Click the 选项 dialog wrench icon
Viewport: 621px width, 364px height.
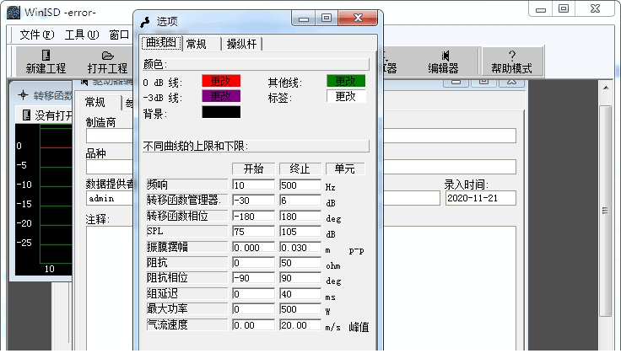145,22
